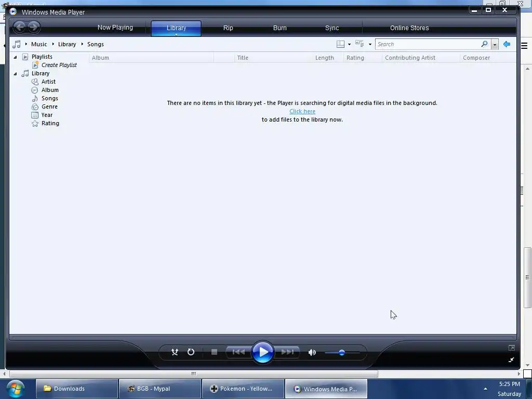Sort by the Title column header
The image size is (532, 399).
(273, 58)
